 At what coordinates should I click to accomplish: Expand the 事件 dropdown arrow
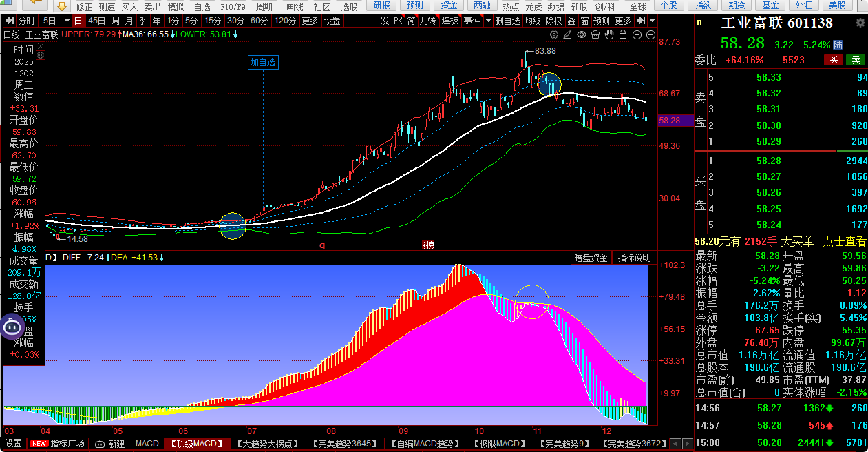pos(488,21)
